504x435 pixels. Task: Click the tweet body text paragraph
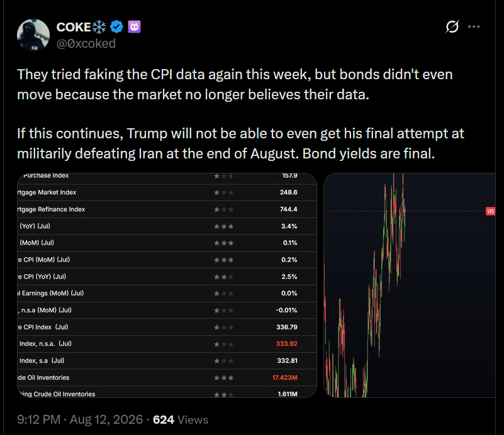point(240,114)
